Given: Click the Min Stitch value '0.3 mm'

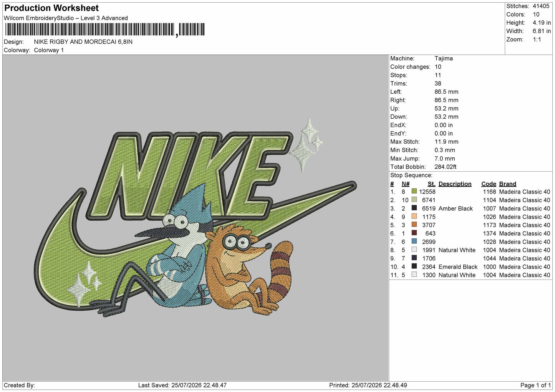Looking at the screenshot, I should [x=445, y=150].
